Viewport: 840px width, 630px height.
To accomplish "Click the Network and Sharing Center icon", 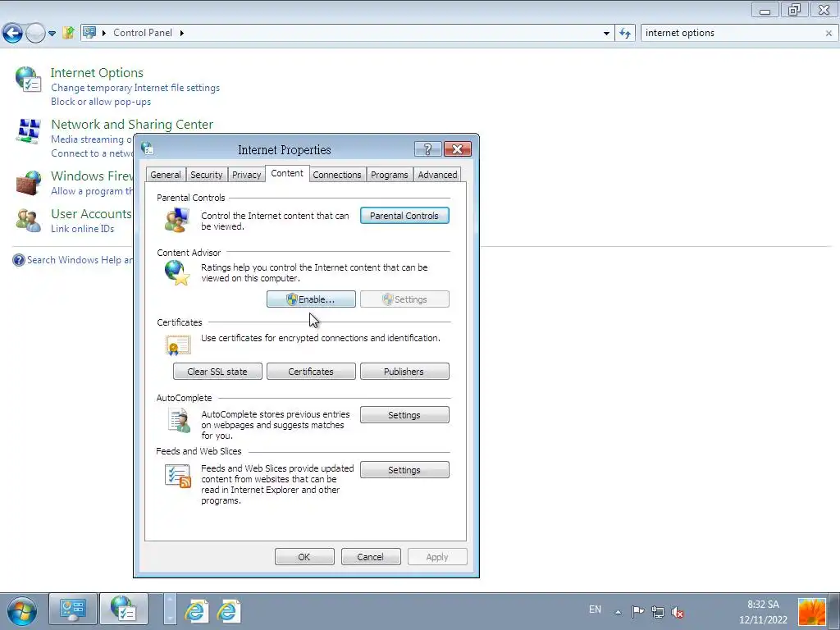I will (29, 131).
